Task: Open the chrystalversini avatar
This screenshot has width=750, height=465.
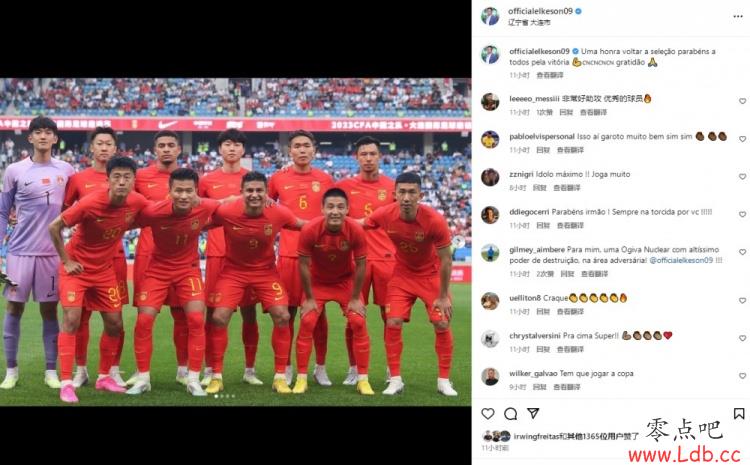Action: coord(490,339)
